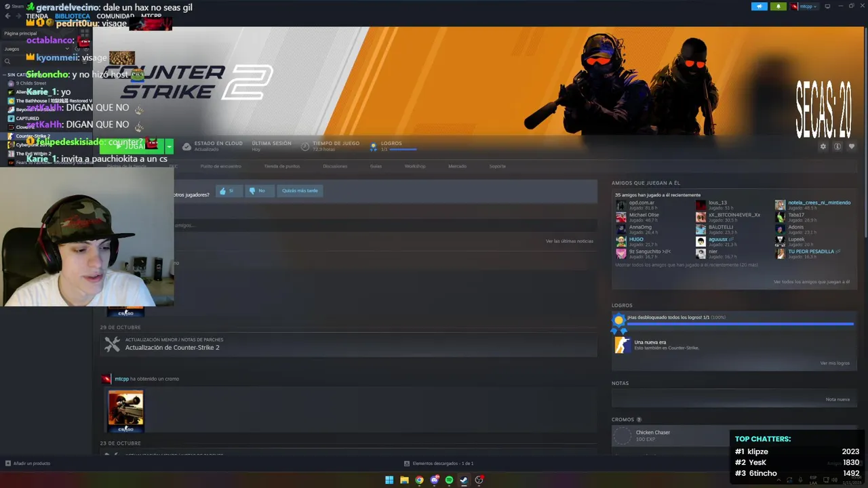Open the COMUNIDAD tab
The width and height of the screenshot is (868, 488).
pyautogui.click(x=115, y=16)
